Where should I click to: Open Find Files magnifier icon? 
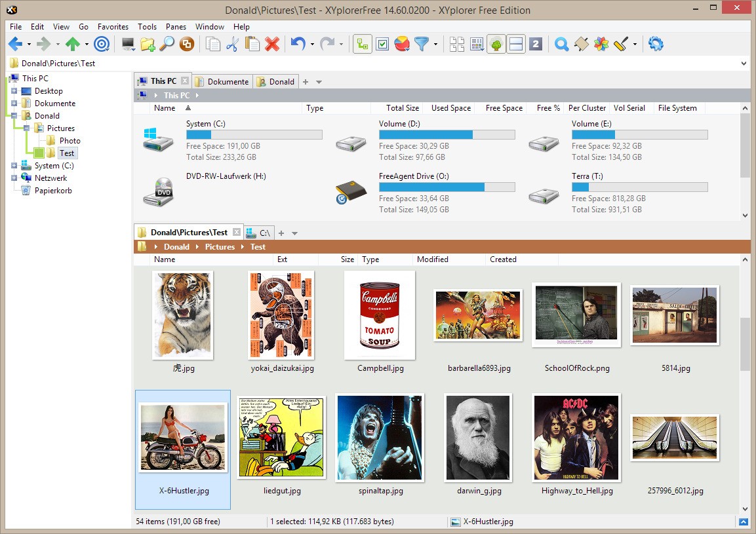coord(167,45)
